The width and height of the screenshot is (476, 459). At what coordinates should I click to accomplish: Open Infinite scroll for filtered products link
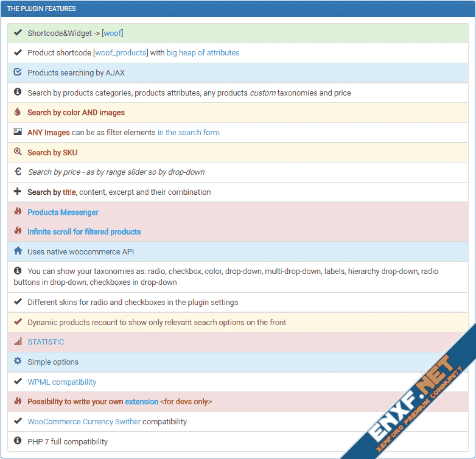point(84,232)
